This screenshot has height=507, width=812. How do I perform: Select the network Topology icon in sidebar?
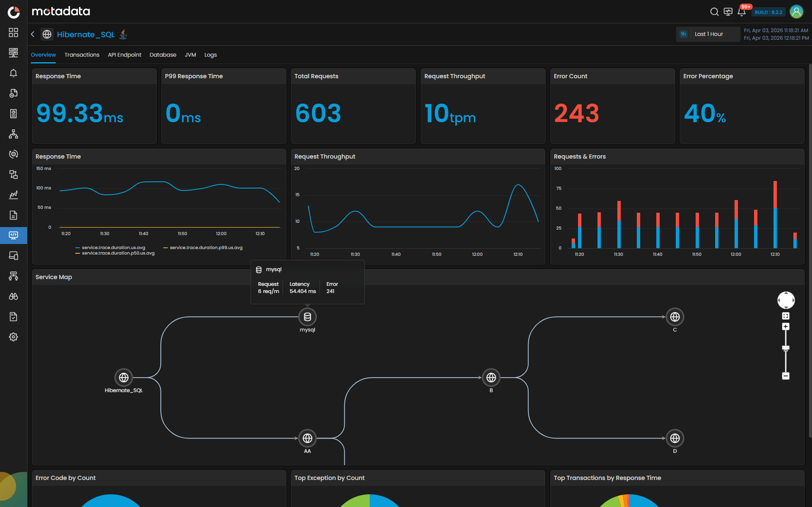click(x=14, y=134)
